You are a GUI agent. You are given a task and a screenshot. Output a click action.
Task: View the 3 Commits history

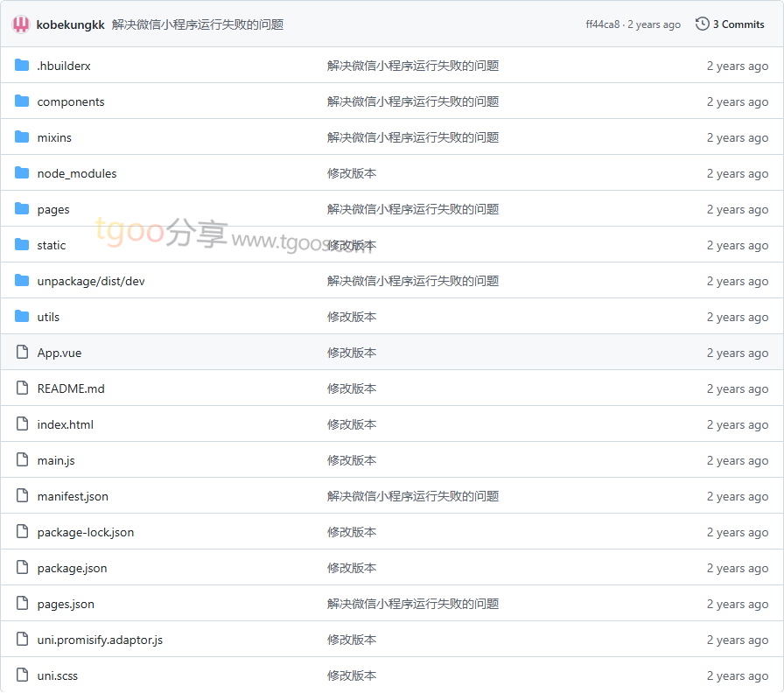click(738, 24)
